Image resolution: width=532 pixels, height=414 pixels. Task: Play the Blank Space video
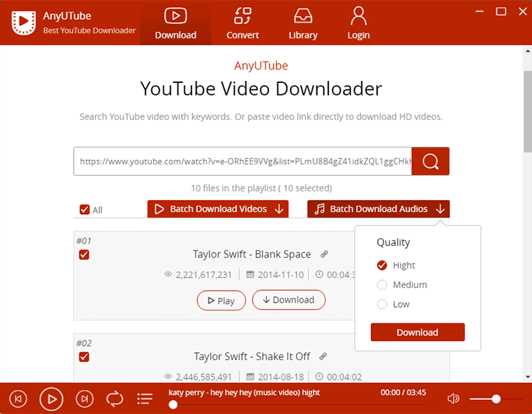click(221, 301)
